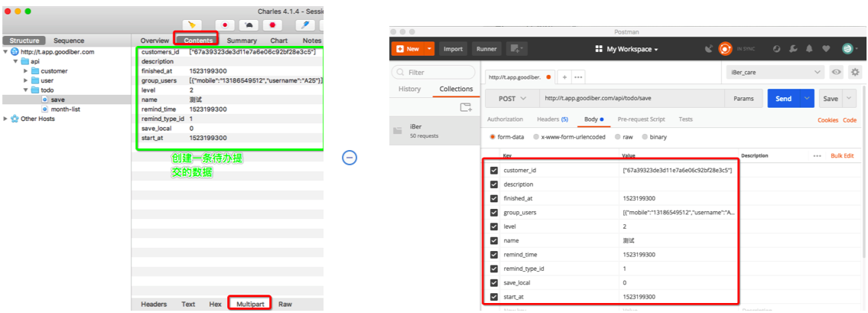Switch to the History tab in Postman

tap(410, 90)
